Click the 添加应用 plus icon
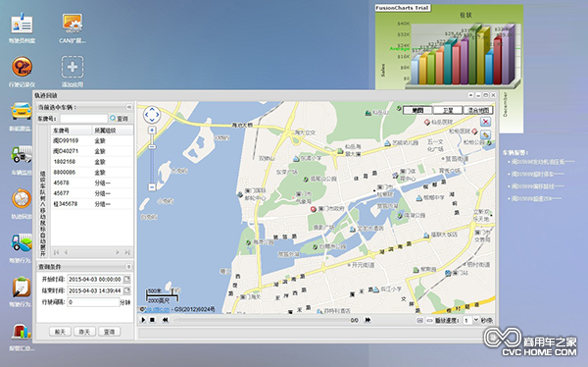This screenshot has width=588, height=367. (73, 67)
